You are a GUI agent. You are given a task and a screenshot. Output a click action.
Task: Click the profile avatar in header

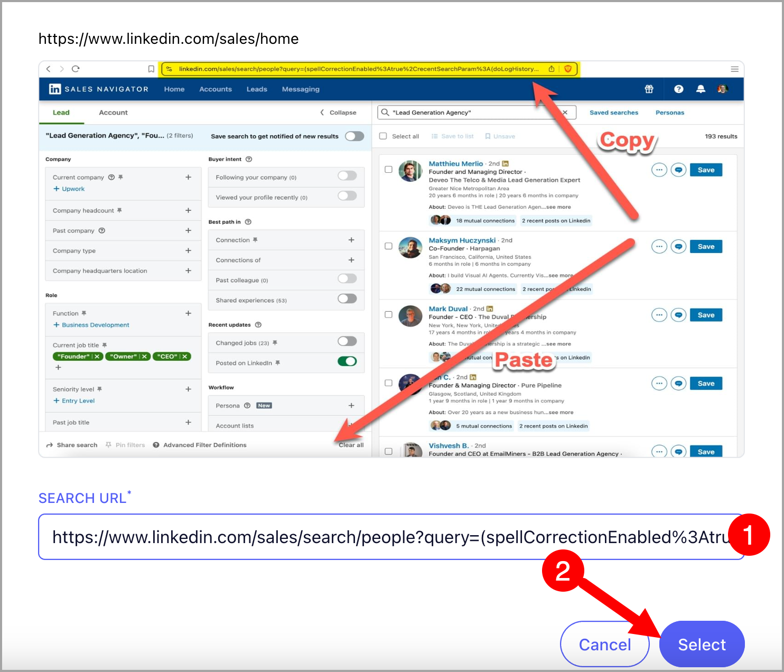click(x=723, y=89)
